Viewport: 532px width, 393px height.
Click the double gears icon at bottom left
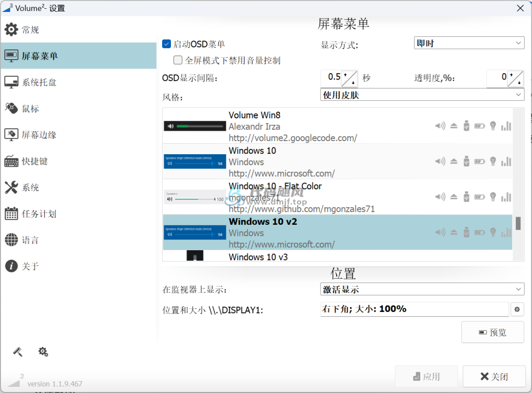click(43, 351)
